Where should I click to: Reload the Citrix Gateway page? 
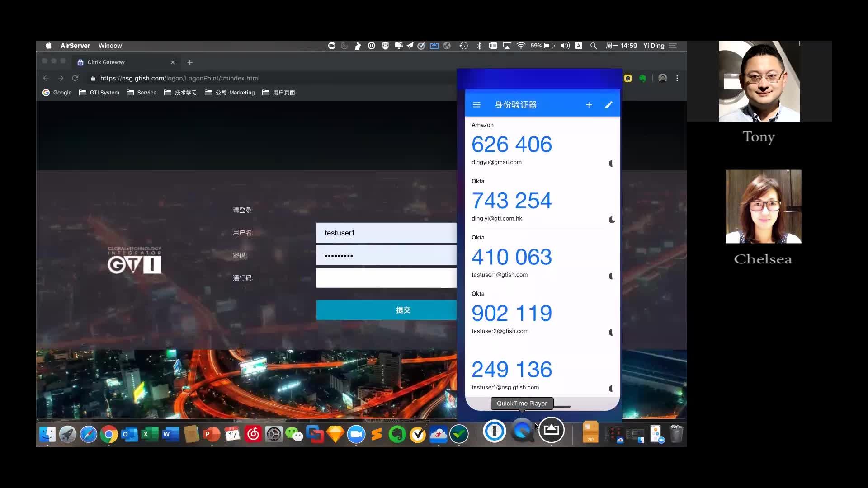pos(75,78)
